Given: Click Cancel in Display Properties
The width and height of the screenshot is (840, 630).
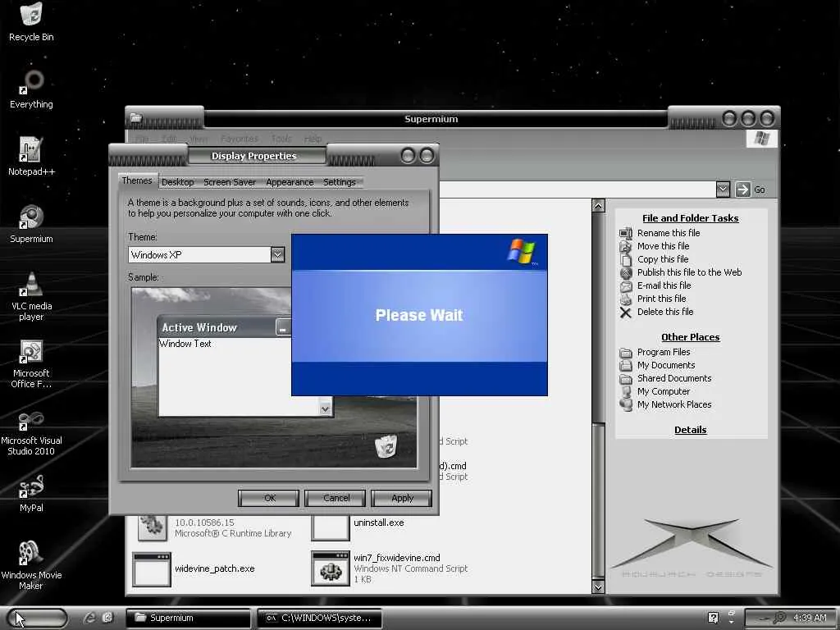Looking at the screenshot, I should point(336,498).
